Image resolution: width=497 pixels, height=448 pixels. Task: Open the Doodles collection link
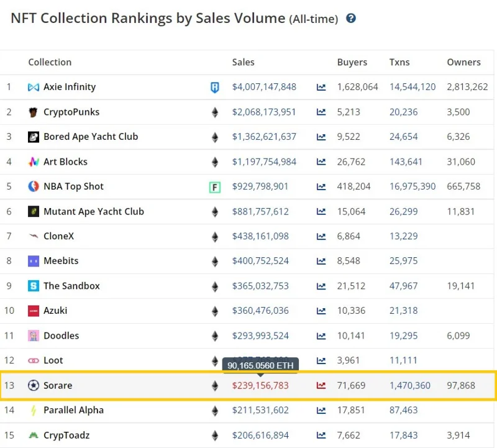(61, 336)
